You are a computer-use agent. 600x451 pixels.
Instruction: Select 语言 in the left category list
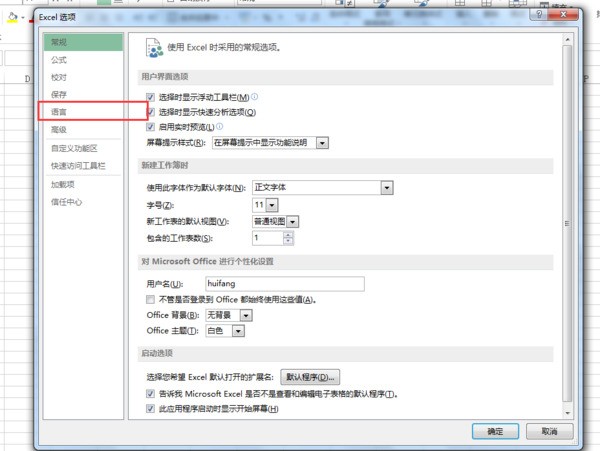(60, 113)
